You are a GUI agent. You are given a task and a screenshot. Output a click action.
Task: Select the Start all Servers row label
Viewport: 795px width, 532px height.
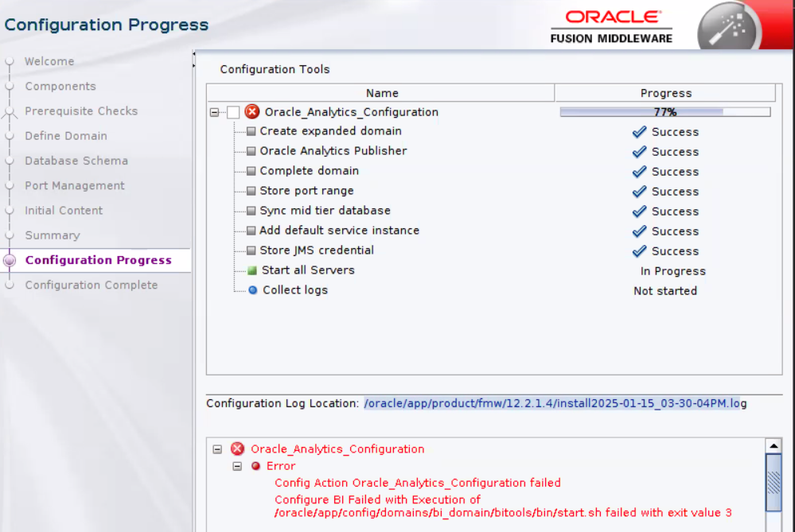[x=308, y=270]
